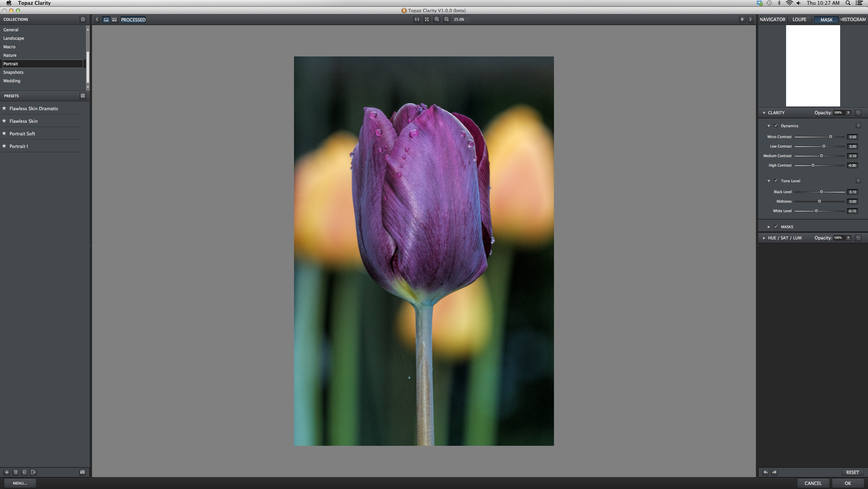Click the Micro Contrast slider handle
The image size is (868, 489).
point(831,137)
